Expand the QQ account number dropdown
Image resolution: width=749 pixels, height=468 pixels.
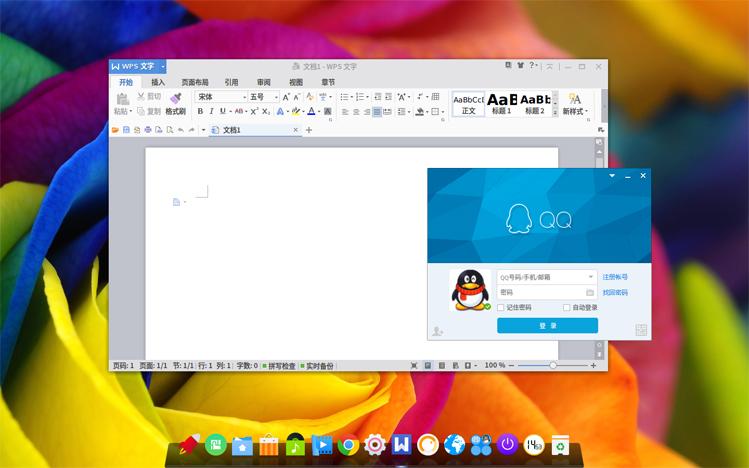(590, 277)
